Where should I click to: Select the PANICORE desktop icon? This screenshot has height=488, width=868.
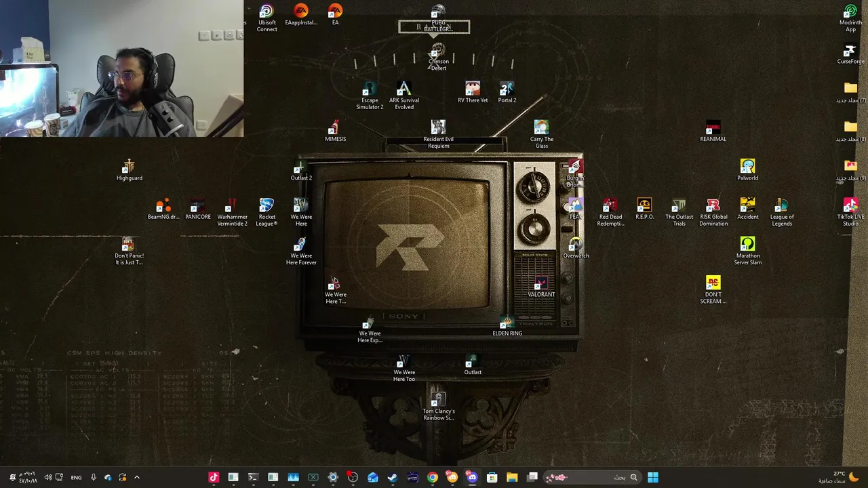tap(198, 209)
